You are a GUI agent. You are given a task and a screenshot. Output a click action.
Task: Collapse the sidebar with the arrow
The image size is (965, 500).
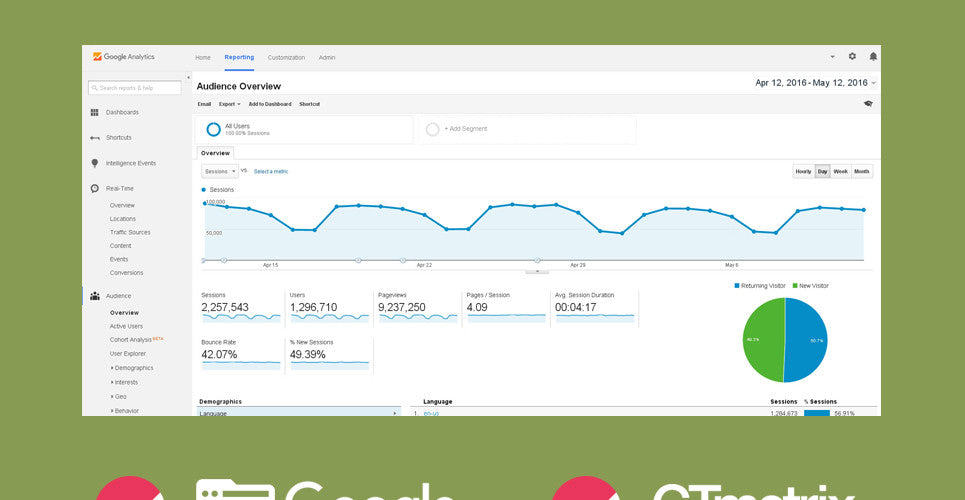[x=188, y=78]
